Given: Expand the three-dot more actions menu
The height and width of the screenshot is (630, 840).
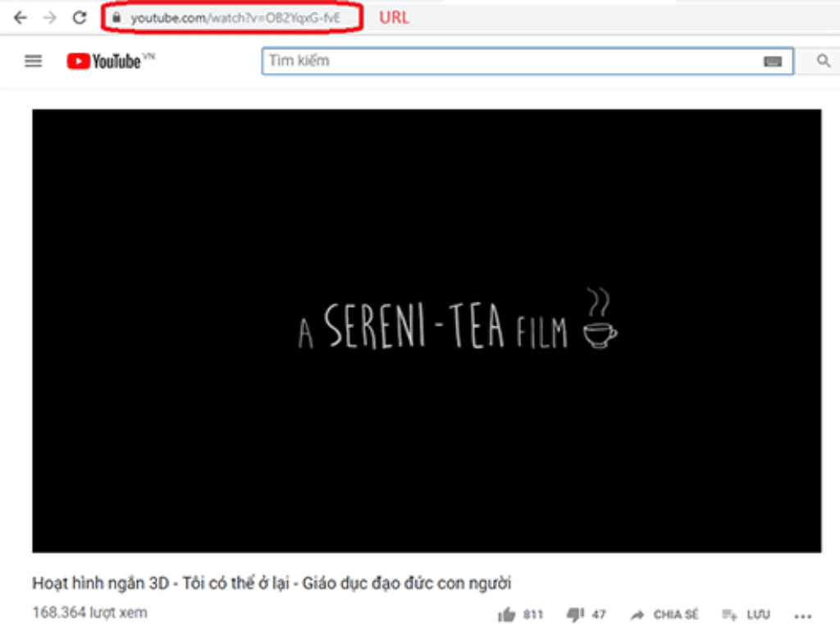Looking at the screenshot, I should [803, 615].
